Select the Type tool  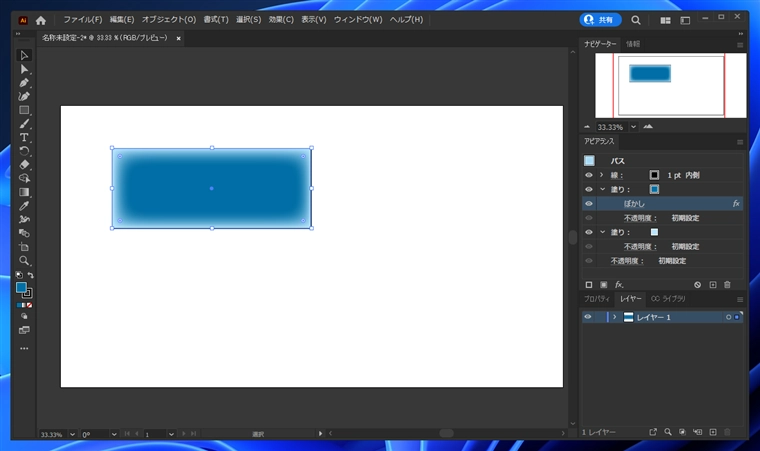click(24, 137)
